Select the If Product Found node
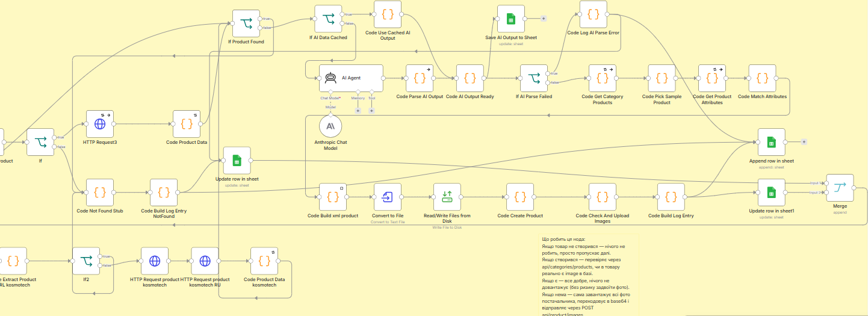 coord(246,23)
